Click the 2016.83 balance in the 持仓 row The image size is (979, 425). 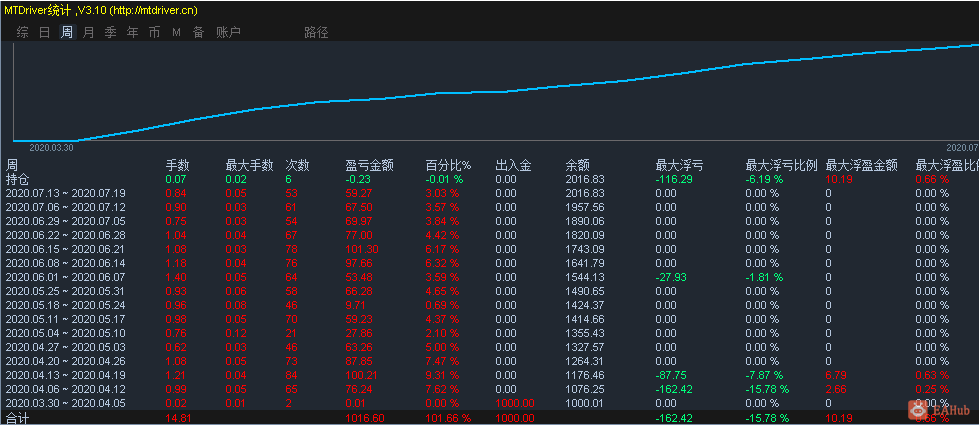point(585,179)
